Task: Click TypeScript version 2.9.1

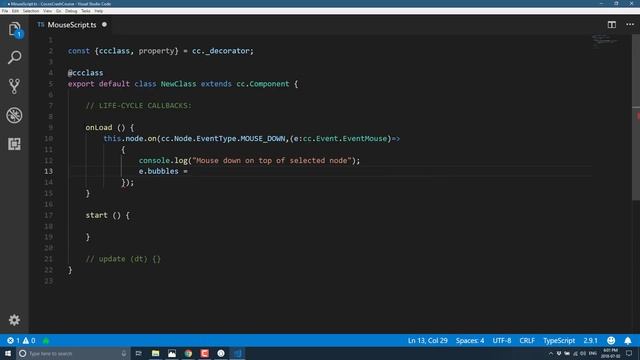Action: pyautogui.click(x=590, y=340)
